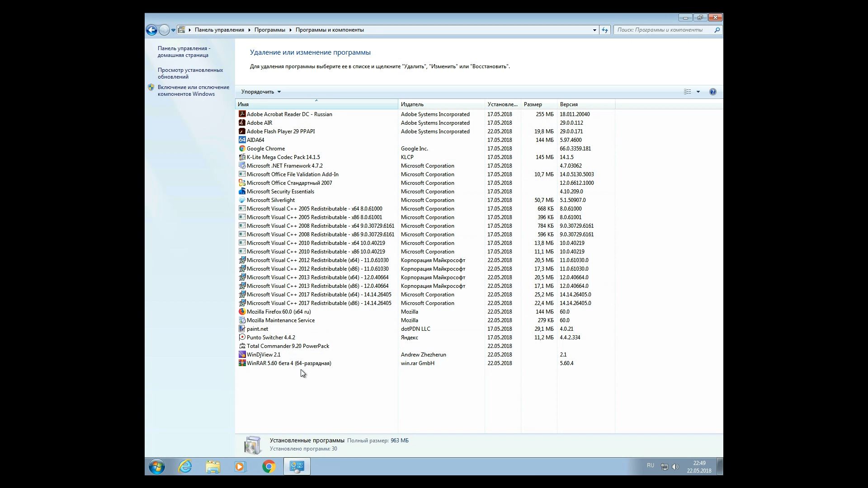Open Включение или отключение компонентов Windows
Viewport: 868px width, 488px height.
[x=193, y=90]
